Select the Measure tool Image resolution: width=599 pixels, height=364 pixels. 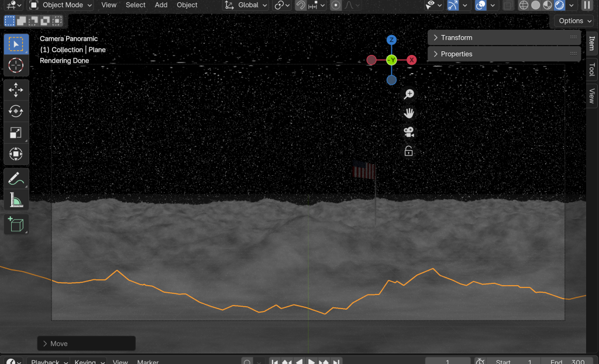point(16,200)
